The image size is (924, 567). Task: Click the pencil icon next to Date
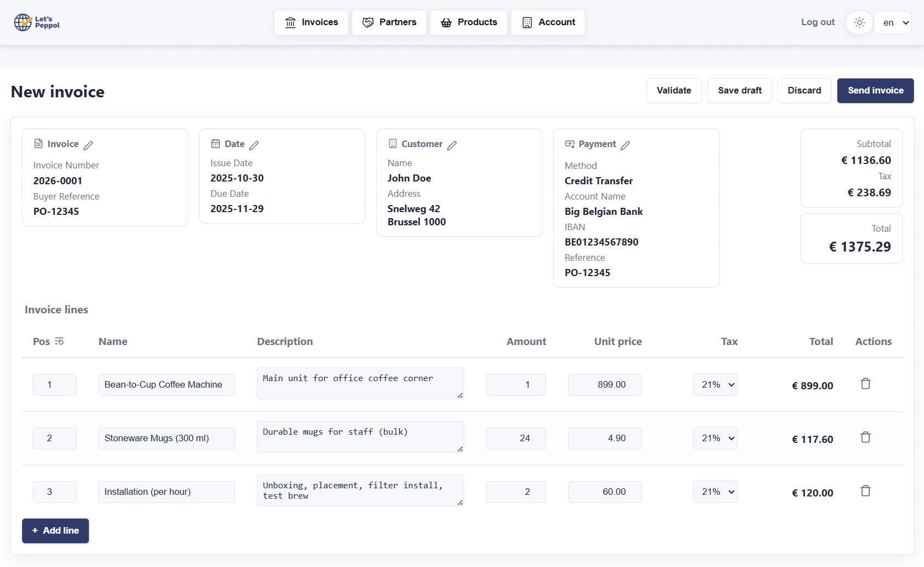[254, 145]
